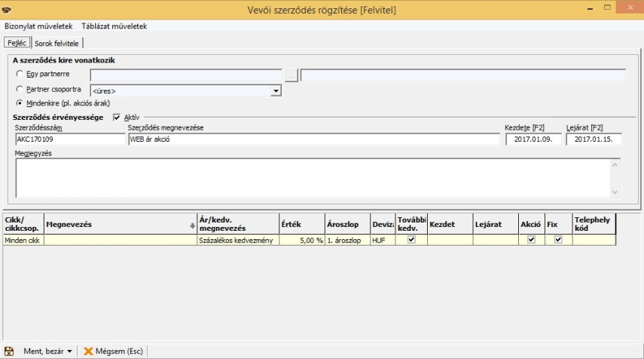Click the save floppy disk icon

[9, 351]
